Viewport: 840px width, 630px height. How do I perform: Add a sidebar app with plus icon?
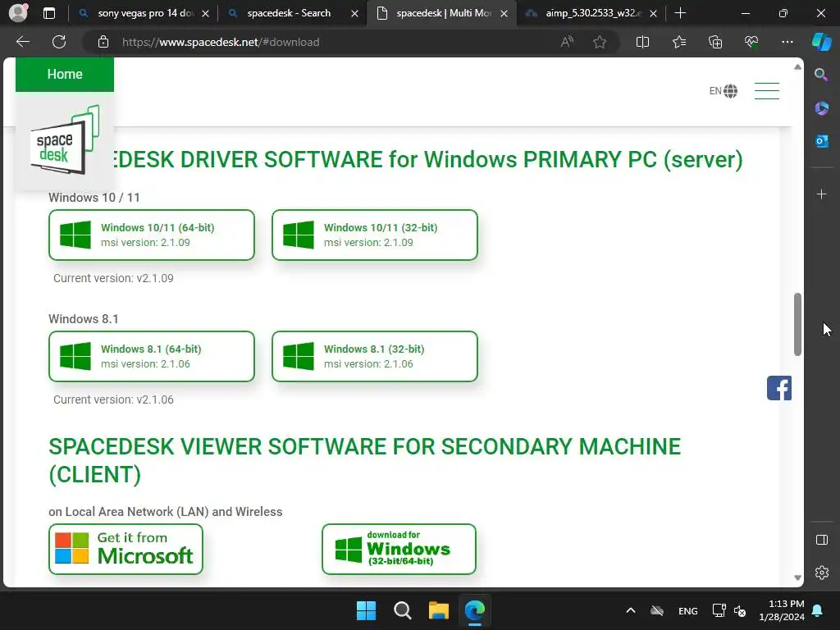pos(821,194)
